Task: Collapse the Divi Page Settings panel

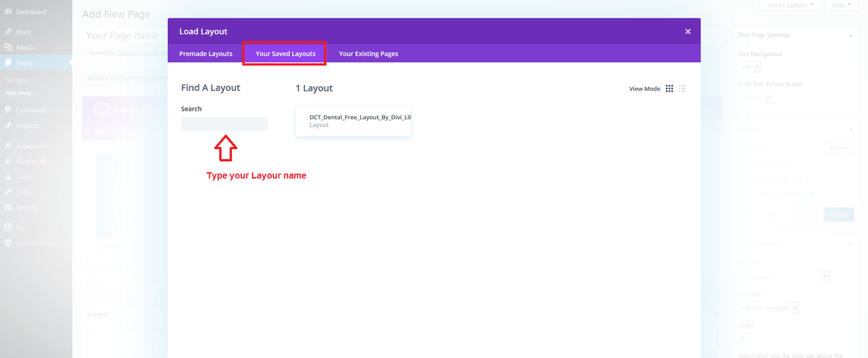Action: pyautogui.click(x=851, y=35)
